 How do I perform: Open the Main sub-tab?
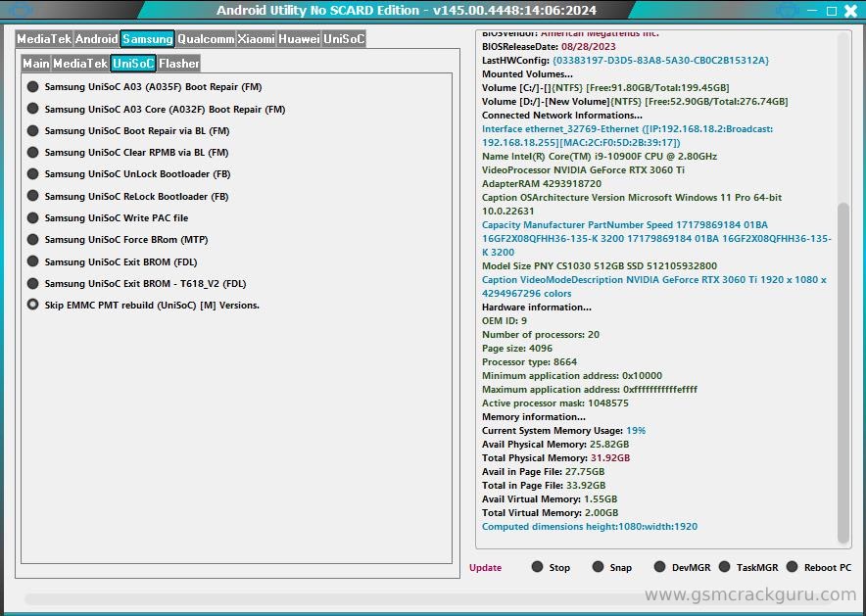[x=36, y=64]
